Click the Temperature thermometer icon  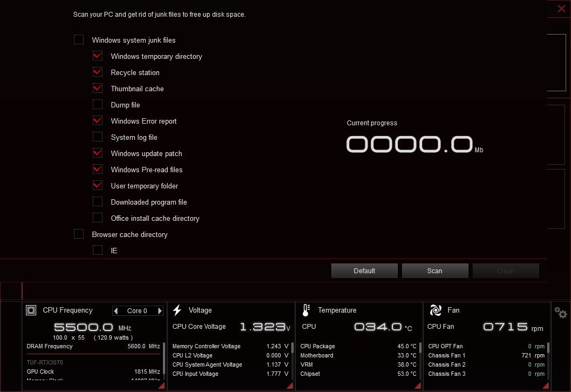(306, 310)
